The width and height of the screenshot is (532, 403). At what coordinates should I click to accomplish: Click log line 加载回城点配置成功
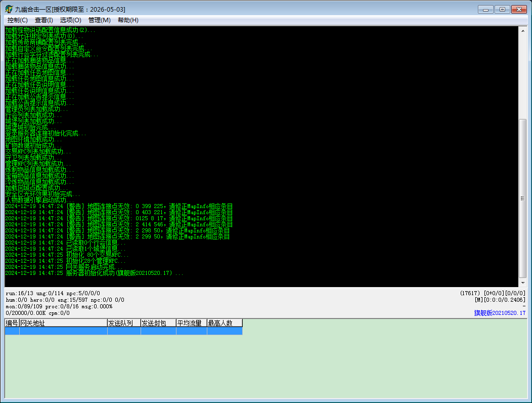(x=36, y=188)
